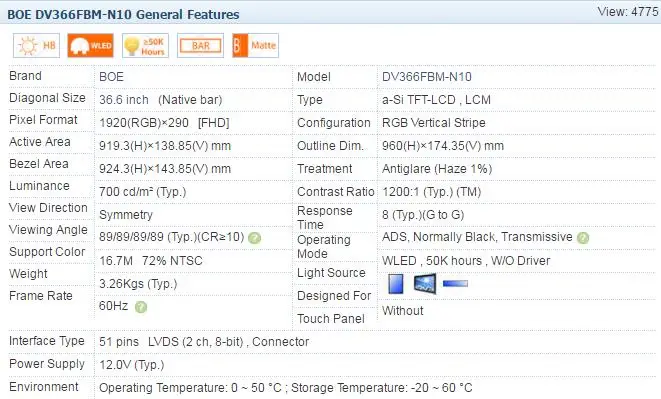Click the Interface Type row label
The image size is (661, 399).
pyautogui.click(x=47, y=341)
